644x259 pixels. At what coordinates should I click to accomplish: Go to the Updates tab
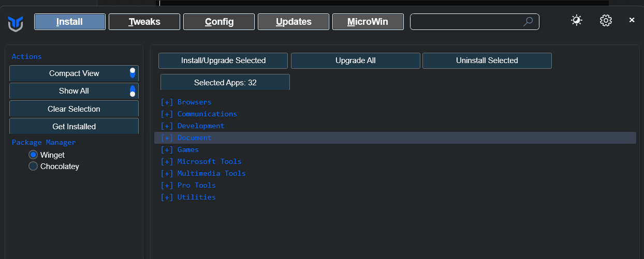[294, 22]
